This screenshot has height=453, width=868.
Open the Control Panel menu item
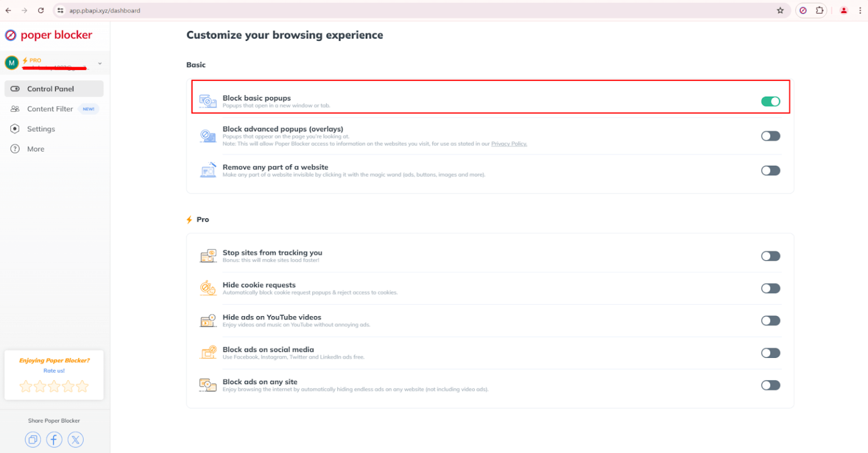[50, 89]
